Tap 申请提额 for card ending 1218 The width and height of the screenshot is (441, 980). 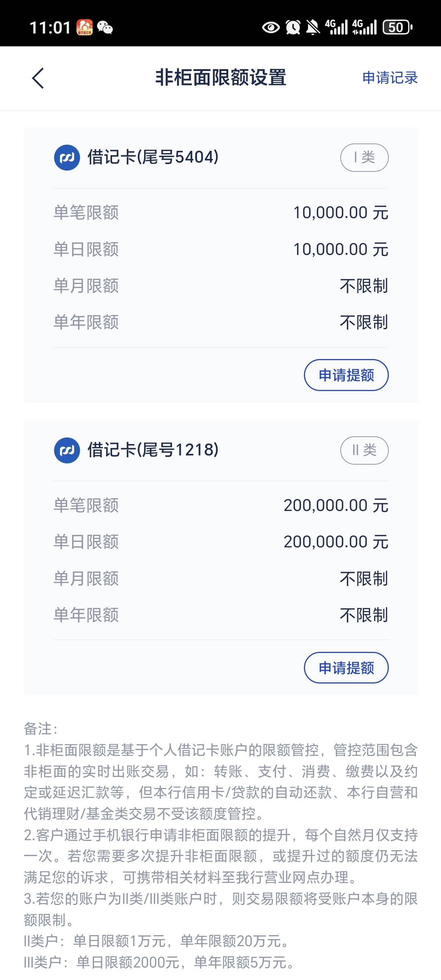pos(346,668)
